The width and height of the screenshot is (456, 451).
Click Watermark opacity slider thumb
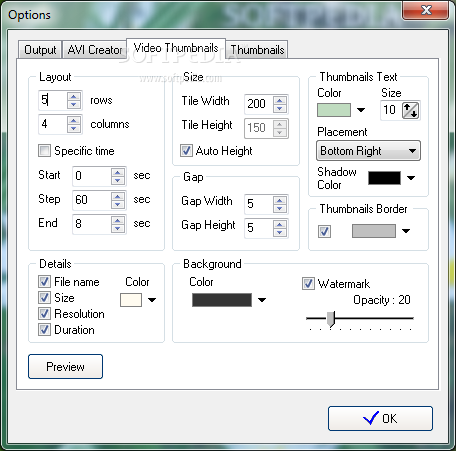pos(331,319)
